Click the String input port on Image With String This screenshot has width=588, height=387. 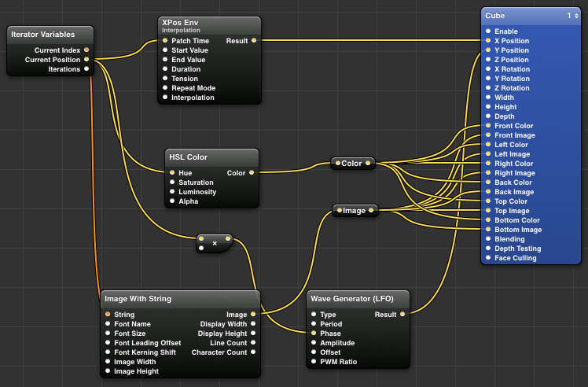pos(108,315)
